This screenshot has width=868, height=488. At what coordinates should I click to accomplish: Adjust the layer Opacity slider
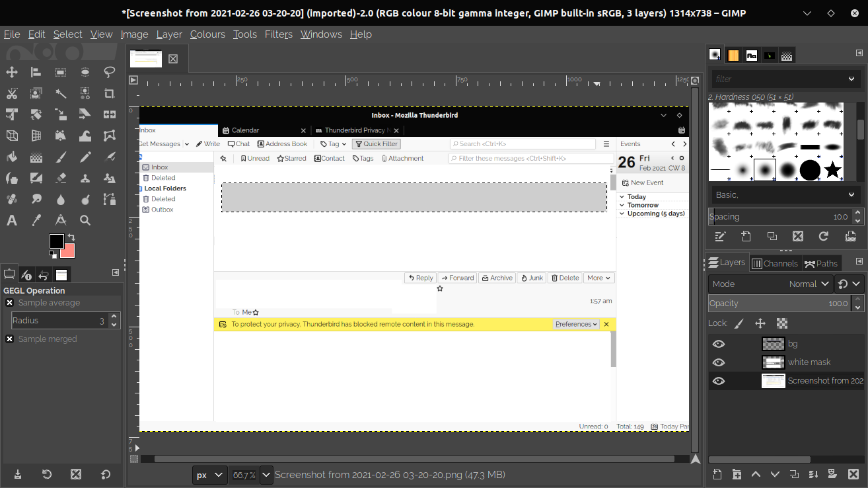tap(779, 304)
